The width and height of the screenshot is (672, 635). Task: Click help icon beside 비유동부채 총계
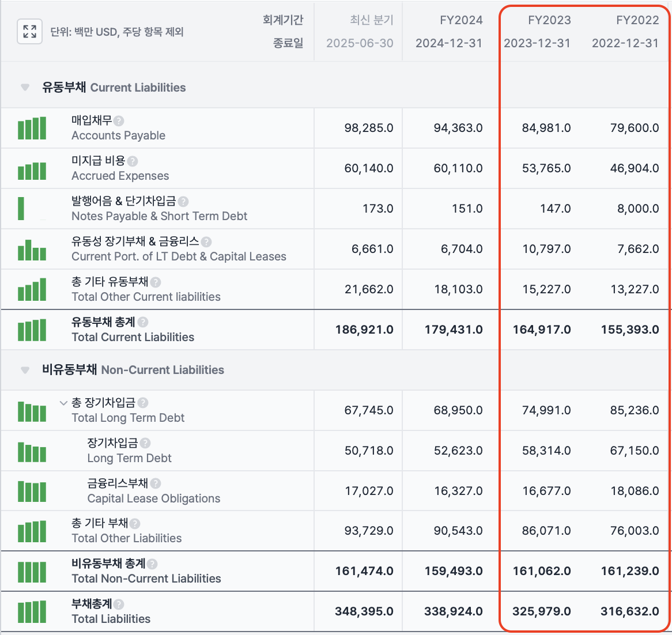click(x=152, y=564)
